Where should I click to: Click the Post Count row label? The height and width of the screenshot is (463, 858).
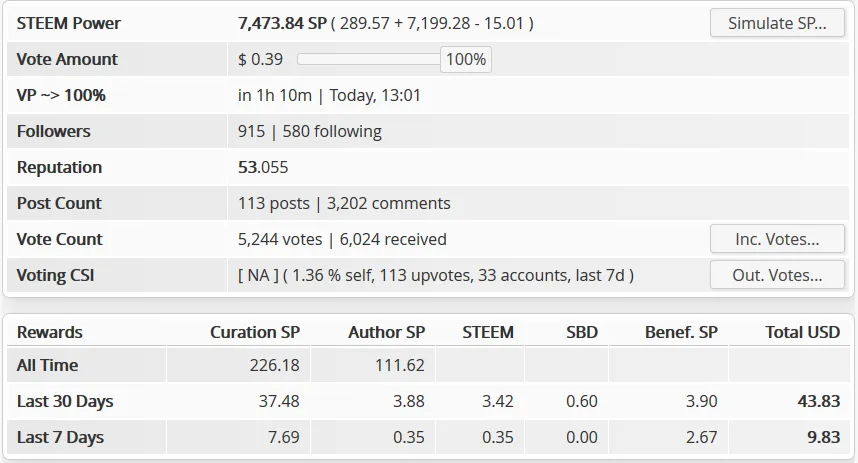59,203
